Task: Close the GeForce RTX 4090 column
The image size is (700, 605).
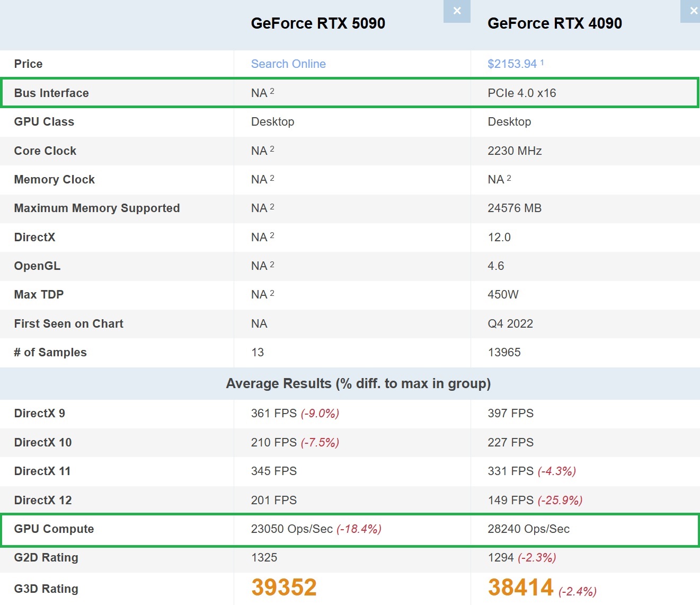Action: click(692, 11)
